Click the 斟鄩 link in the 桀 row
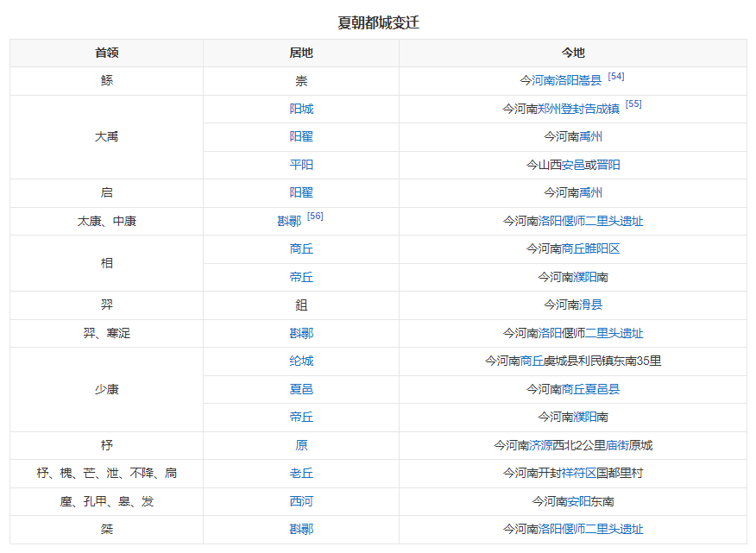This screenshot has height=553, width=756. click(x=300, y=529)
